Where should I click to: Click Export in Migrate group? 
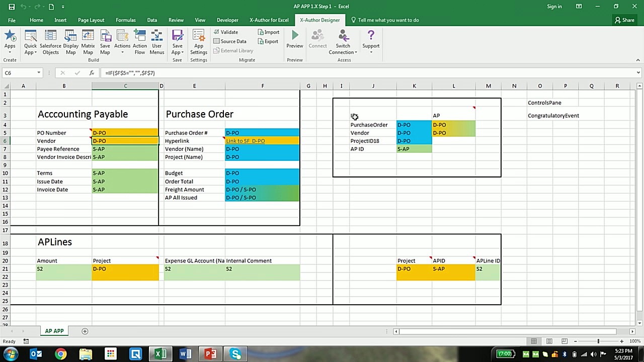(268, 41)
